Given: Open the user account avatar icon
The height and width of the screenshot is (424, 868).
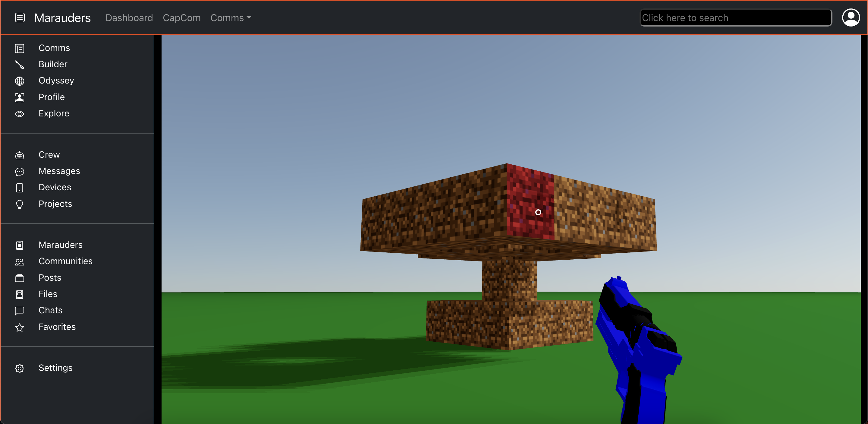Looking at the screenshot, I should 851,17.
